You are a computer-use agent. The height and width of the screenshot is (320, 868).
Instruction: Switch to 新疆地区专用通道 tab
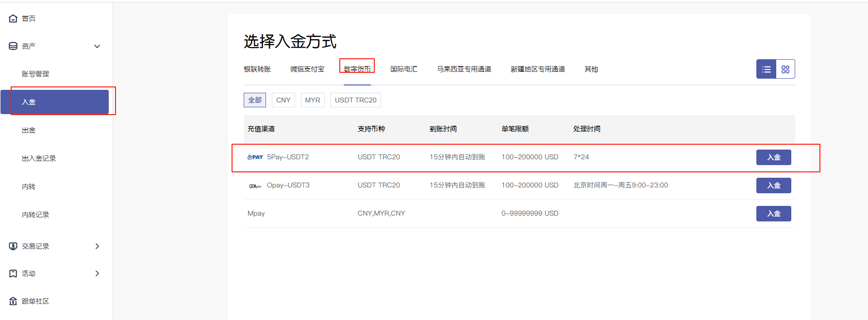[538, 69]
